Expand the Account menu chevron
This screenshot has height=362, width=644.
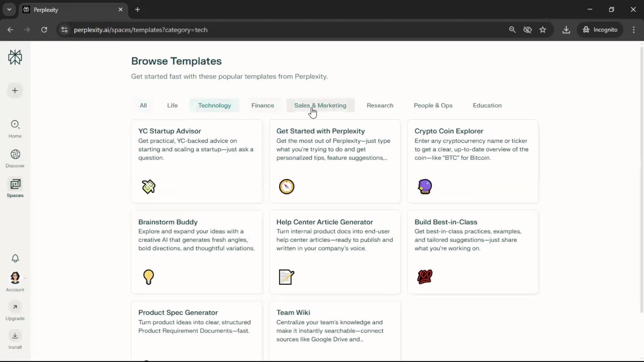click(25, 278)
